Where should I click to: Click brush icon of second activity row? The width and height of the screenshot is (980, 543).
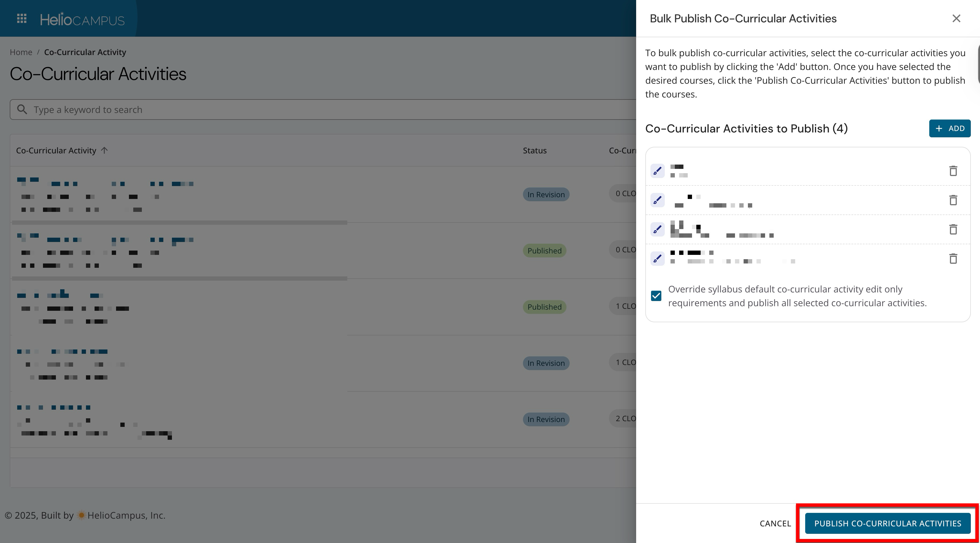point(657,200)
